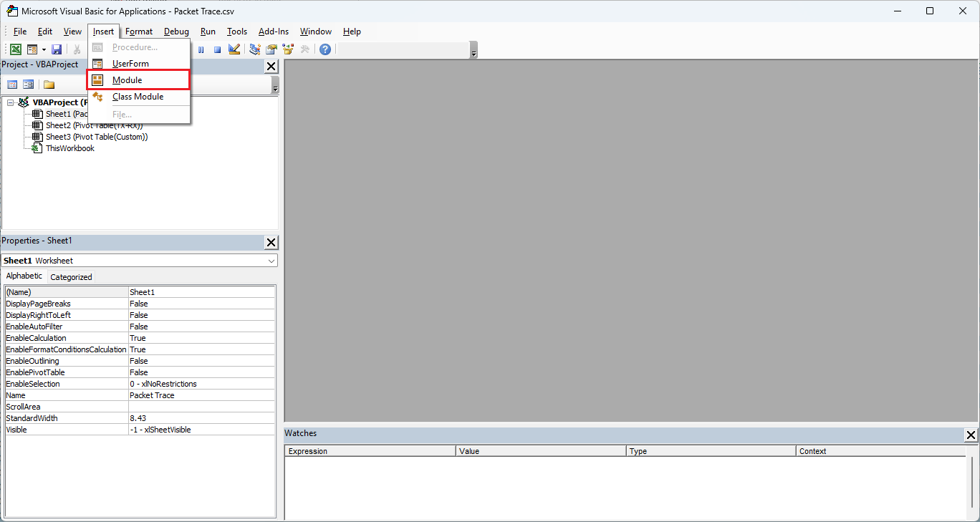Select ThisWorkbook in the project tree
The image size is (980, 522).
point(70,148)
